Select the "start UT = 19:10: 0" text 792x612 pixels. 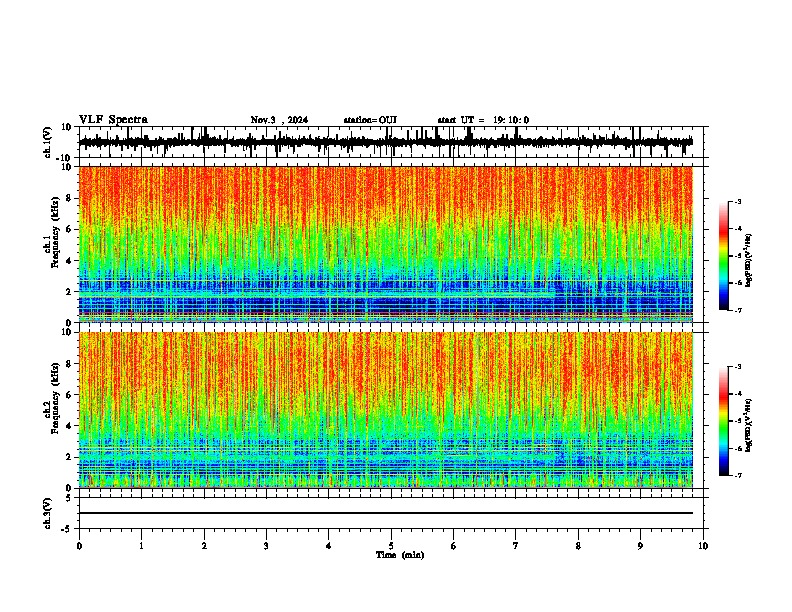coord(483,120)
